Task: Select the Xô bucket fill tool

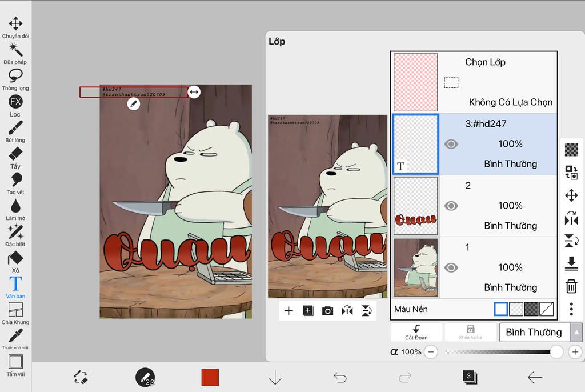Action: [15, 262]
